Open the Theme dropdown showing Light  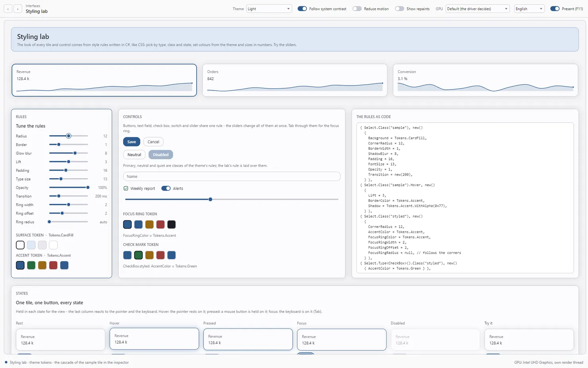(x=269, y=9)
